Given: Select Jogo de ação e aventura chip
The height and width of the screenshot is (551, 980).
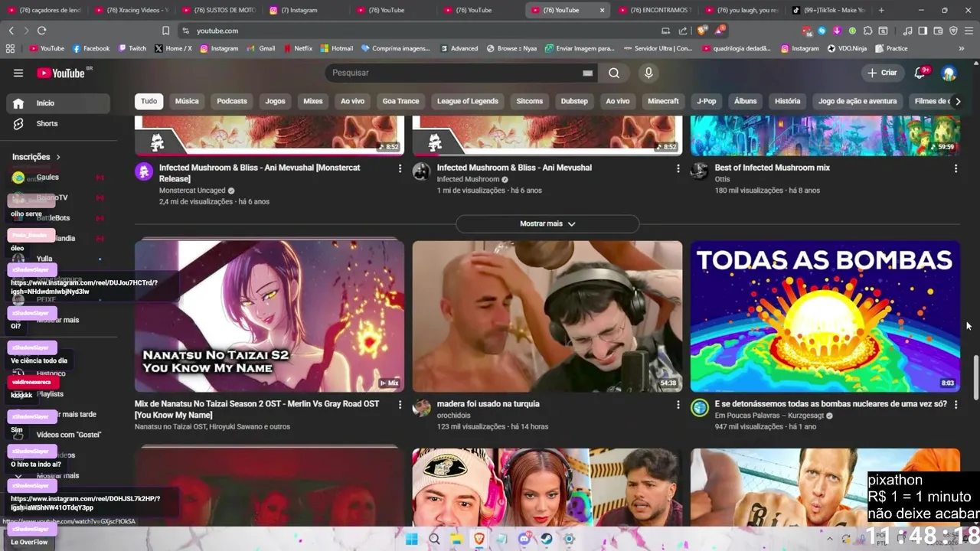Looking at the screenshot, I should (x=857, y=101).
